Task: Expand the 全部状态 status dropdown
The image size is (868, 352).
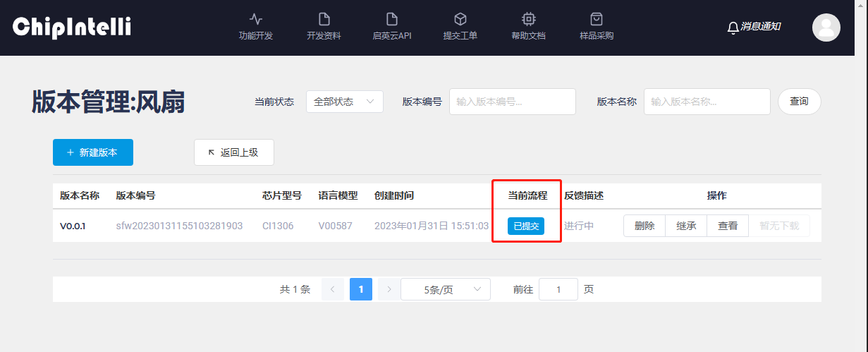Action: pos(344,102)
